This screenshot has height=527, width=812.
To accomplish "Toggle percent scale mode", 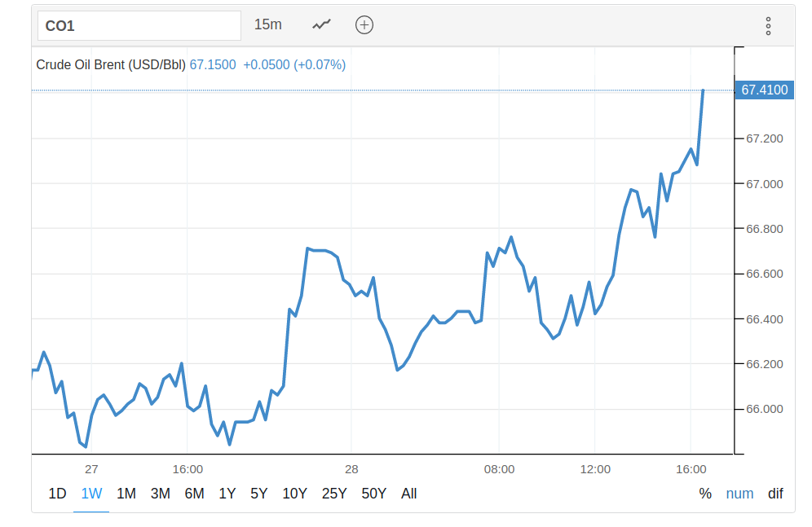I will pyautogui.click(x=705, y=494).
